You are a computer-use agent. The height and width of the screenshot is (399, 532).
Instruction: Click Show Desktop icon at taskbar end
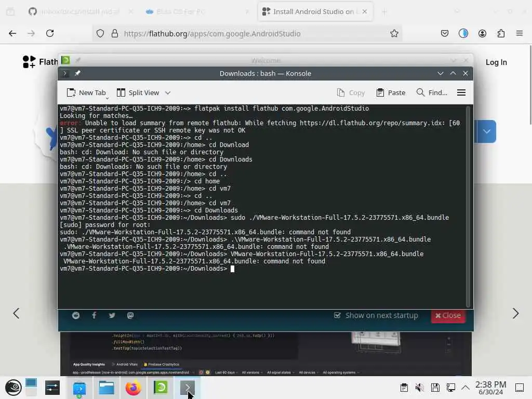(x=520, y=388)
